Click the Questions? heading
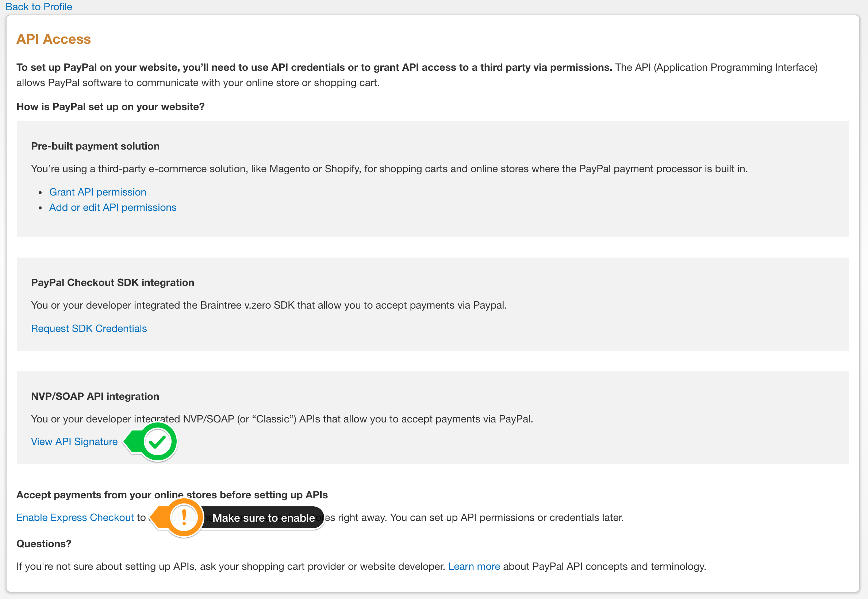 point(43,544)
